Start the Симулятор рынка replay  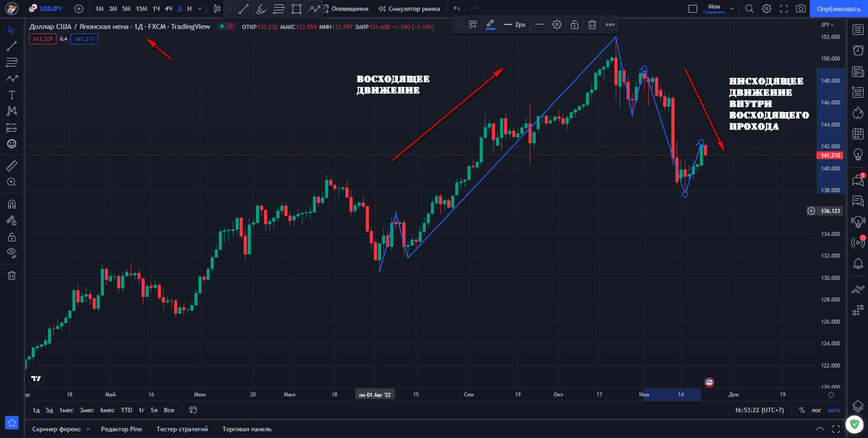click(x=409, y=9)
